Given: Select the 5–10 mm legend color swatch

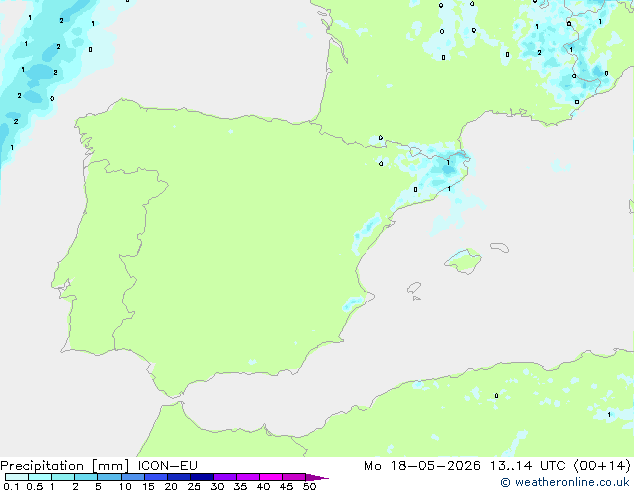Looking at the screenshot, I should point(109,477).
